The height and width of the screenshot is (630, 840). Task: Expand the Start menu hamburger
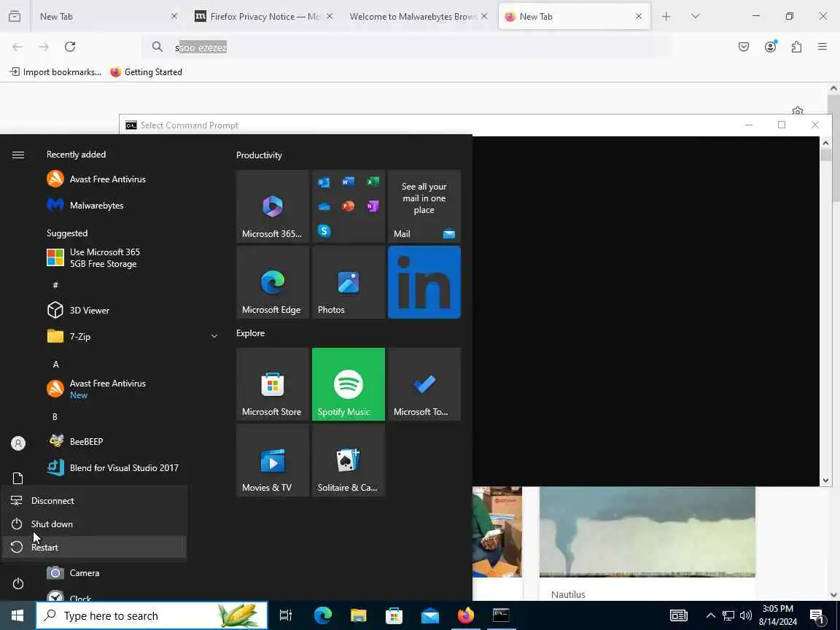point(17,155)
